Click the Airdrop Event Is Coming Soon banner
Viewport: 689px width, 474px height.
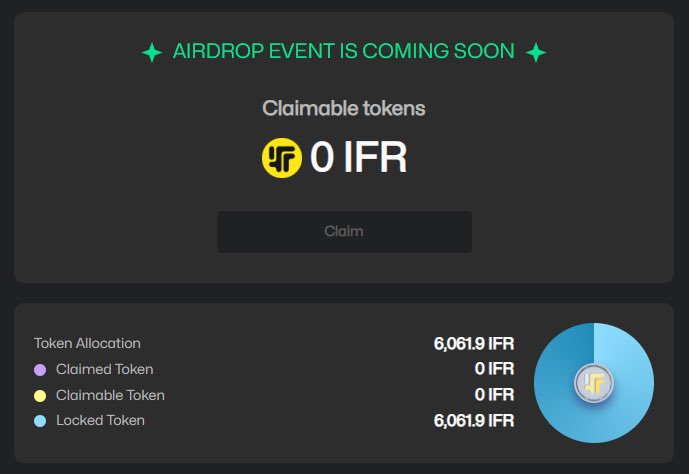[344, 51]
